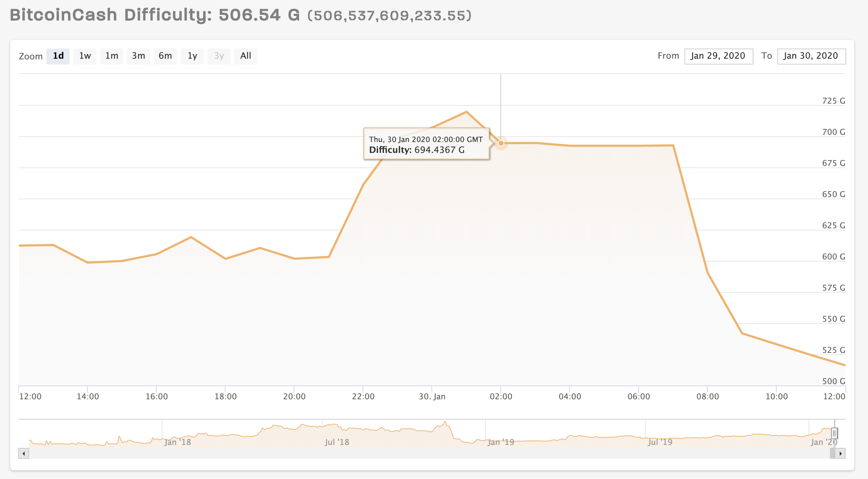Click the From date field
This screenshot has width=868, height=479.
click(718, 56)
